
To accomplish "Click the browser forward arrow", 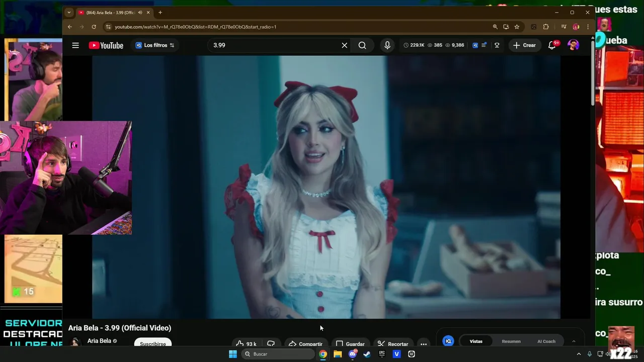I will pyautogui.click(x=82, y=27).
